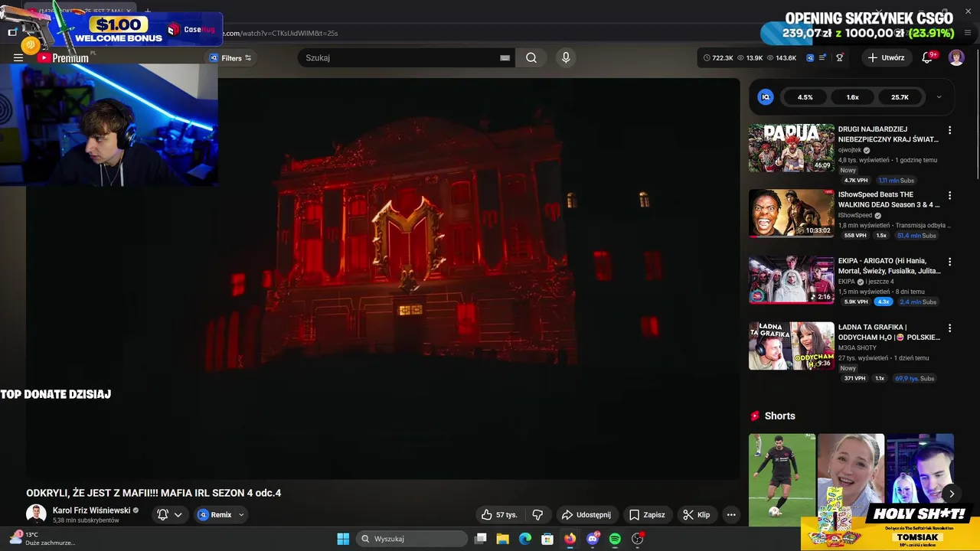Open DRUGI NAJBARDZIEJ NIEBEZPIECZNY KRAJ video title

[888, 134]
